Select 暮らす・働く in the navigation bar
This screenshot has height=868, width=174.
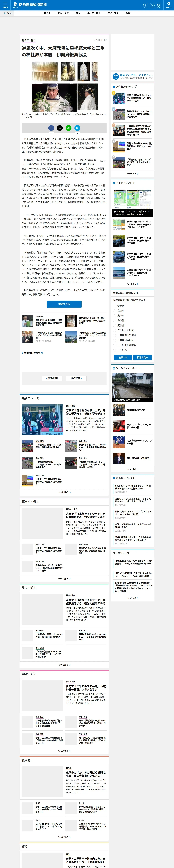point(94,13)
